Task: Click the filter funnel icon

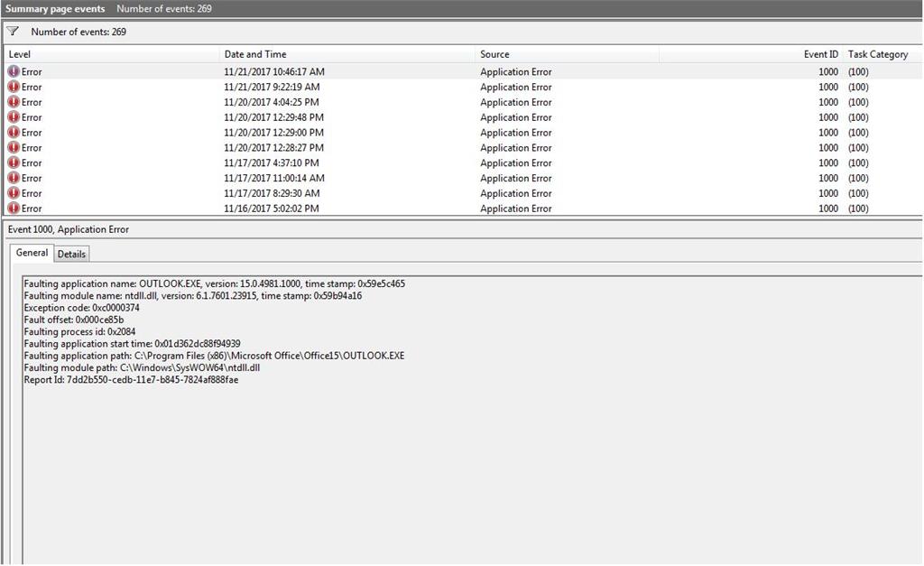Action: coord(13,32)
